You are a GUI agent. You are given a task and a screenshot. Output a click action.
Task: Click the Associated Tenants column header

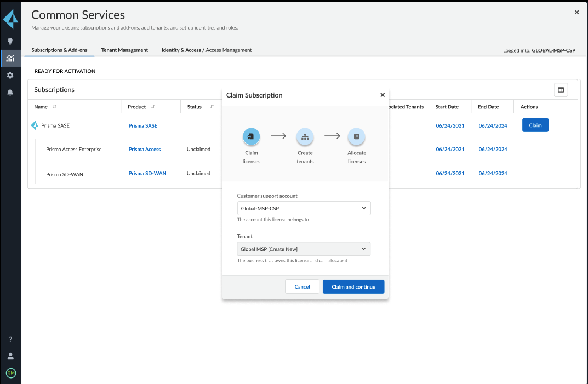point(406,107)
